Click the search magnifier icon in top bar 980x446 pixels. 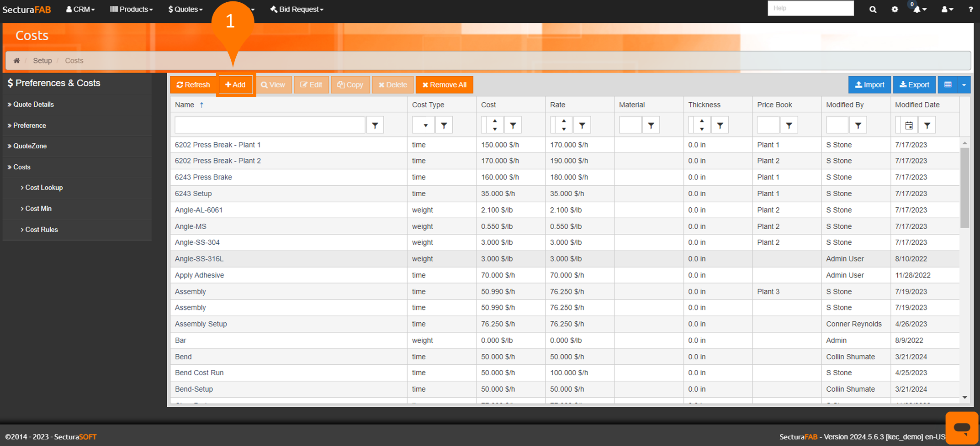[x=873, y=9]
